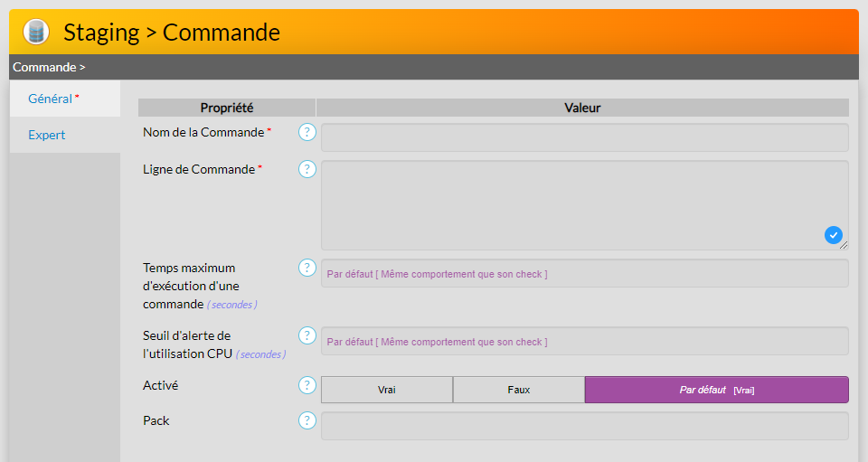Click the Staging > Commande page title
The height and width of the screenshot is (462, 868).
(x=172, y=33)
